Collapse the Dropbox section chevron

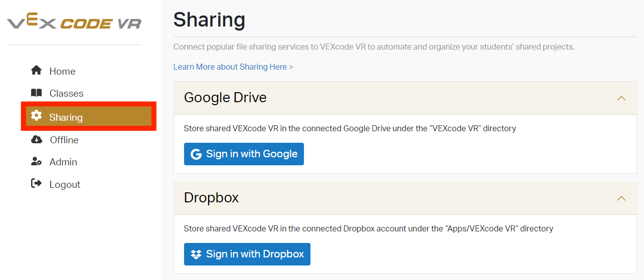point(621,198)
